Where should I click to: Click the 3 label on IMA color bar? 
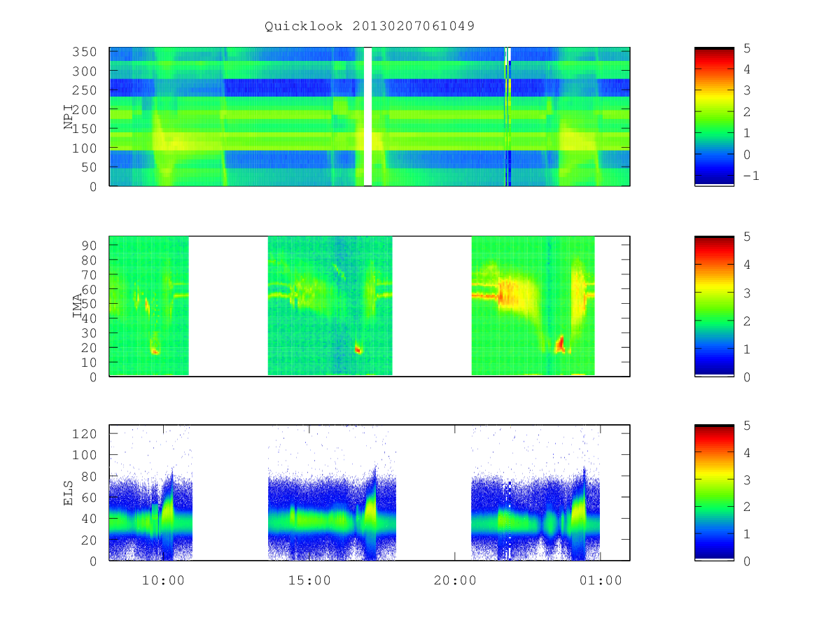tap(746, 293)
